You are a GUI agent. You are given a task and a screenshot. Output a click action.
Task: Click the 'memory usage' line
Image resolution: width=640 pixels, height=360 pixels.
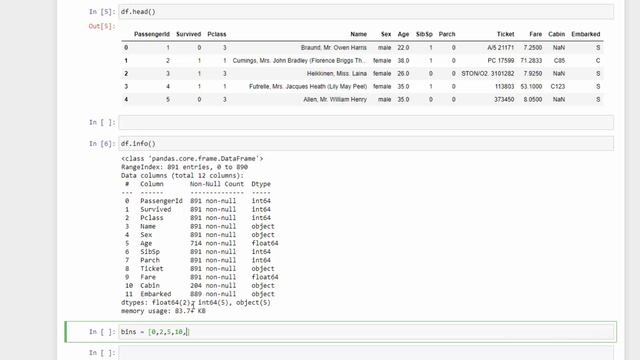coord(163,311)
